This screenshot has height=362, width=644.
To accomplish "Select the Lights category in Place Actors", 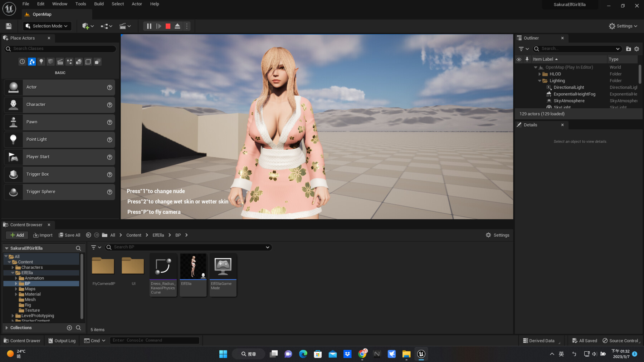I will [x=41, y=61].
